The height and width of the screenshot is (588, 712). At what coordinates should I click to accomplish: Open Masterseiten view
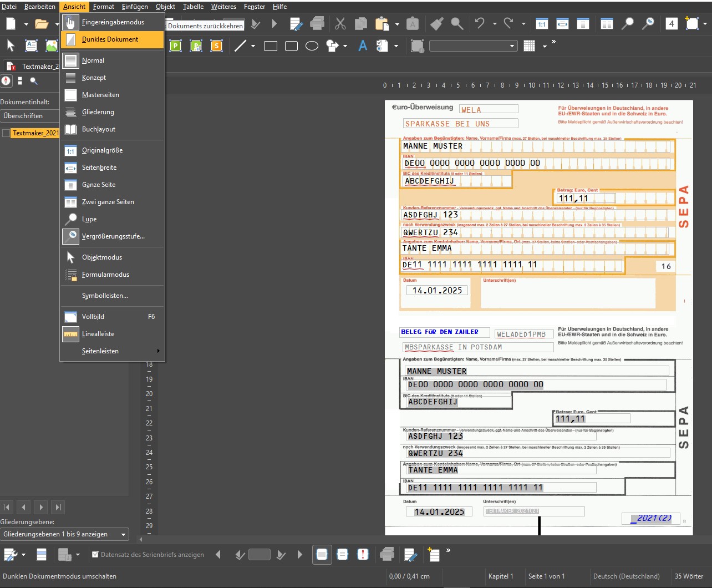(112, 95)
